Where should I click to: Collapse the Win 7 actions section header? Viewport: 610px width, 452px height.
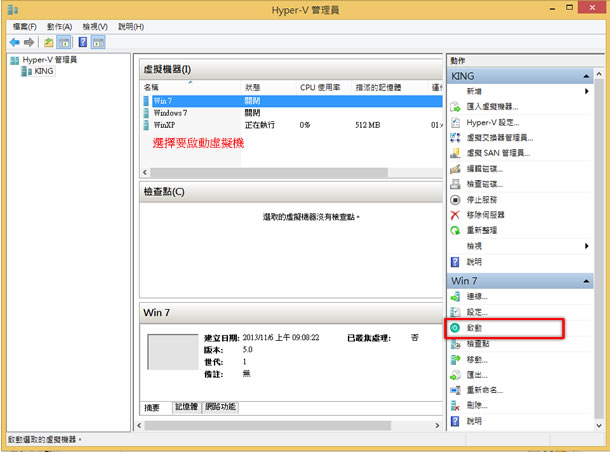586,281
